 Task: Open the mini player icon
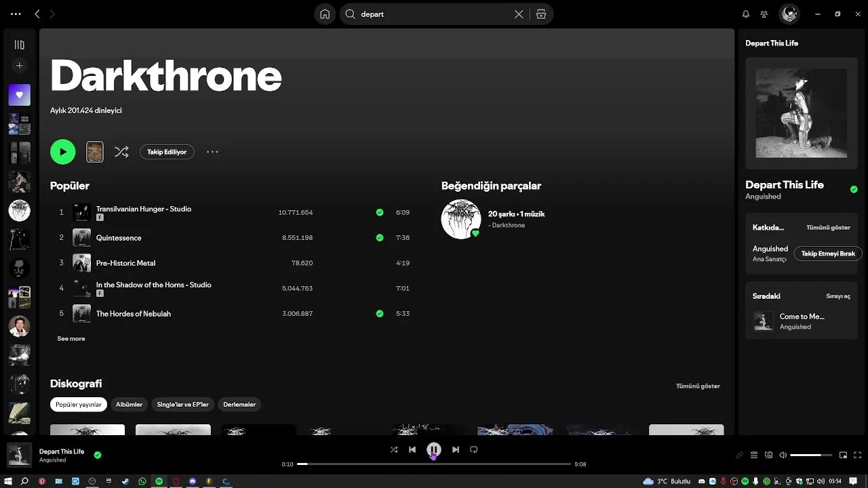pyautogui.click(x=844, y=455)
